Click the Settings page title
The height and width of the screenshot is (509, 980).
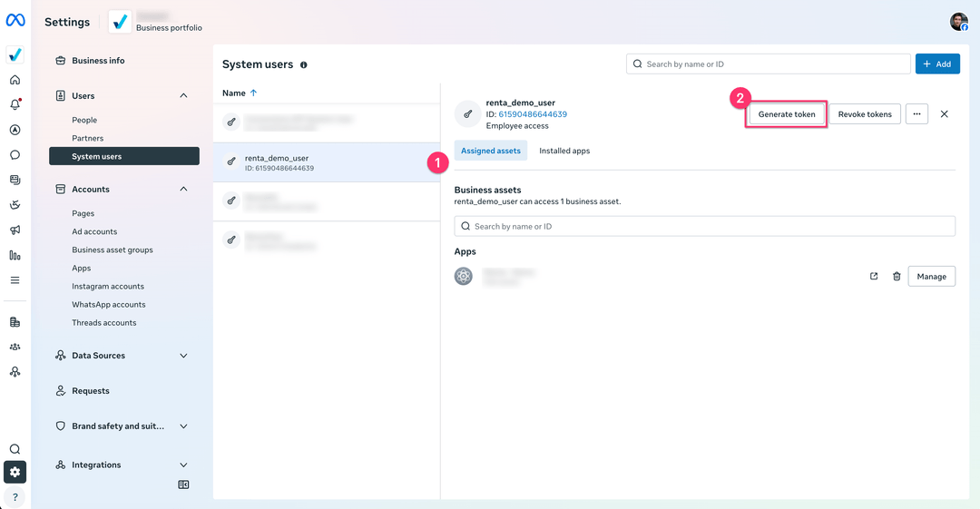pos(67,22)
